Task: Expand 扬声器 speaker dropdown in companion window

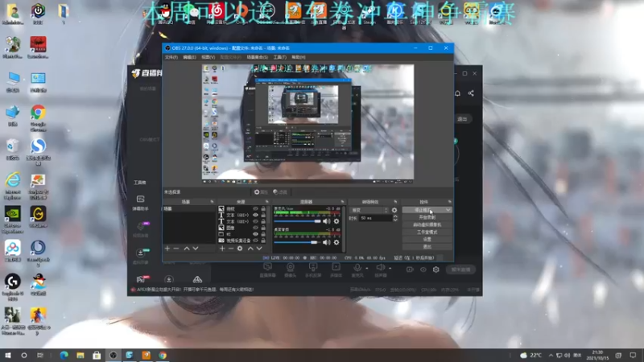Action: (x=390, y=268)
